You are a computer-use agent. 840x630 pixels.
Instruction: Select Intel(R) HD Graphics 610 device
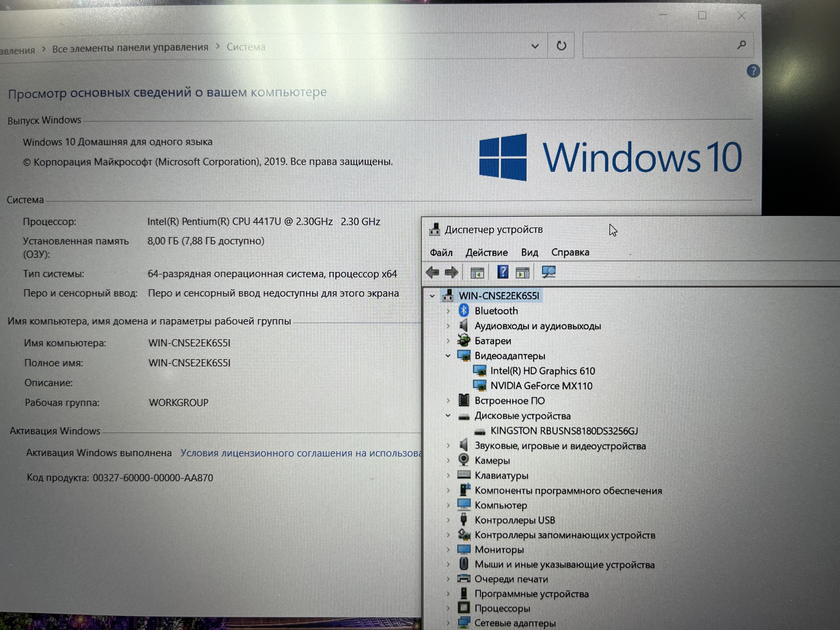tap(542, 371)
